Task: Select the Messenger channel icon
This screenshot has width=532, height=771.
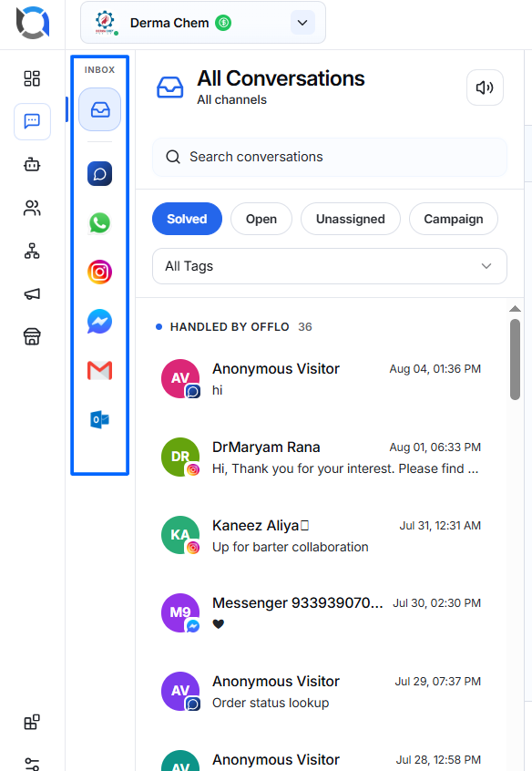Action: tap(100, 321)
